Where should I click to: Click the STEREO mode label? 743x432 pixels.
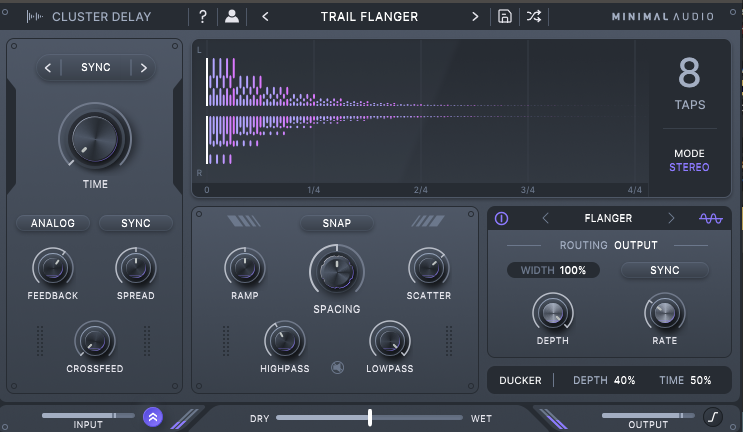[x=688, y=167]
